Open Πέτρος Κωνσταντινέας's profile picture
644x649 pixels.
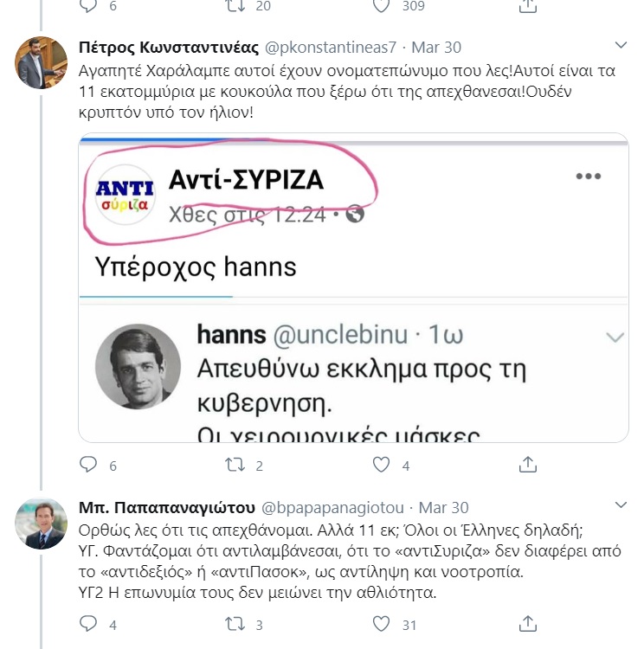(x=42, y=63)
